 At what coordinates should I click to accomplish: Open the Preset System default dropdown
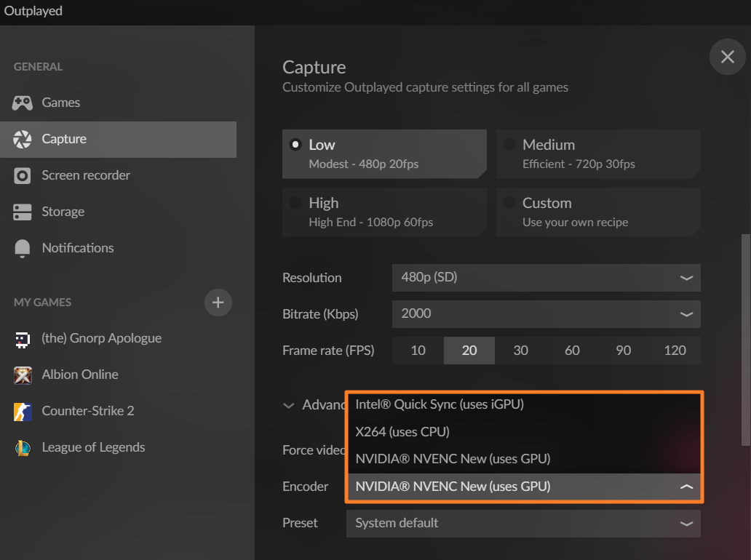coord(523,523)
